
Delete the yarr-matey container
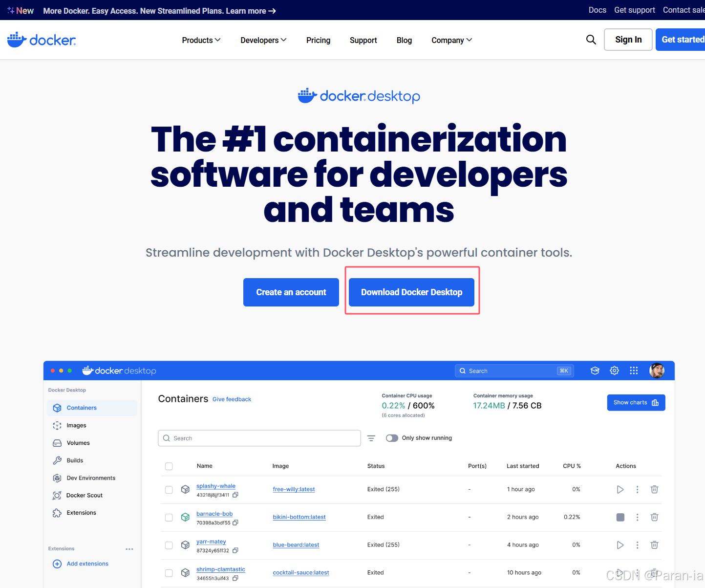coord(655,545)
